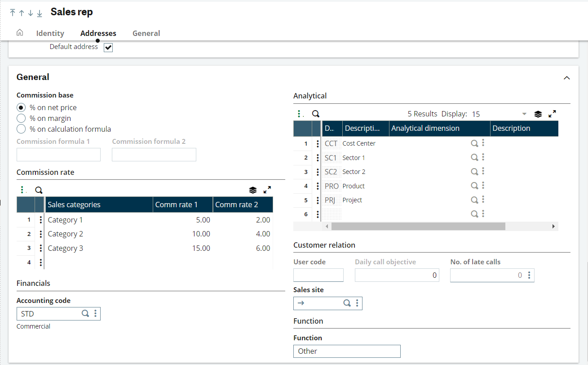Open the column layout (layers) icon on the Analytical grid

pos(538,114)
